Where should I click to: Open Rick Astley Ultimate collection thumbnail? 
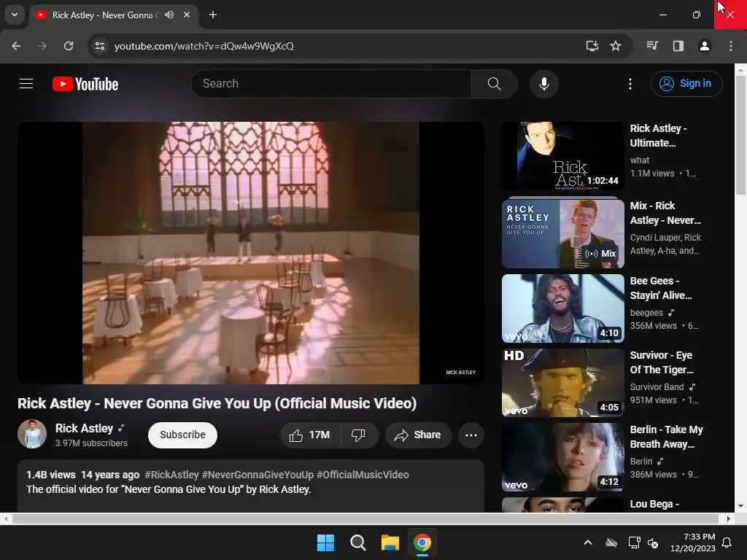point(562,156)
